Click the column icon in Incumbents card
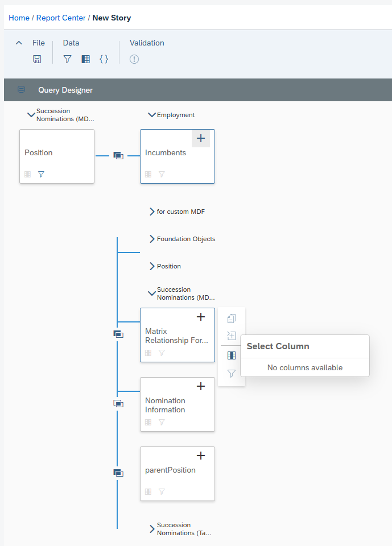The width and height of the screenshot is (392, 546). 148,174
